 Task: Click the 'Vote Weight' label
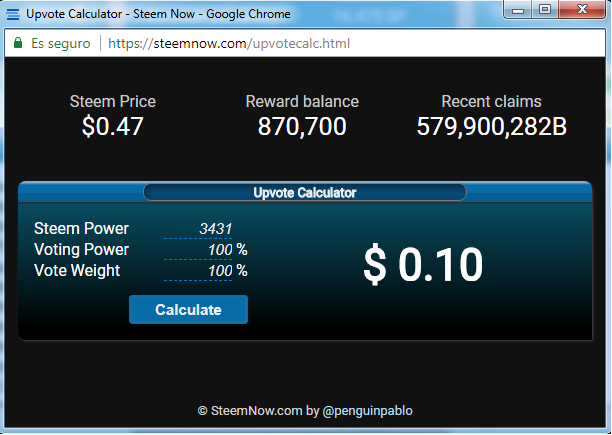(77, 271)
